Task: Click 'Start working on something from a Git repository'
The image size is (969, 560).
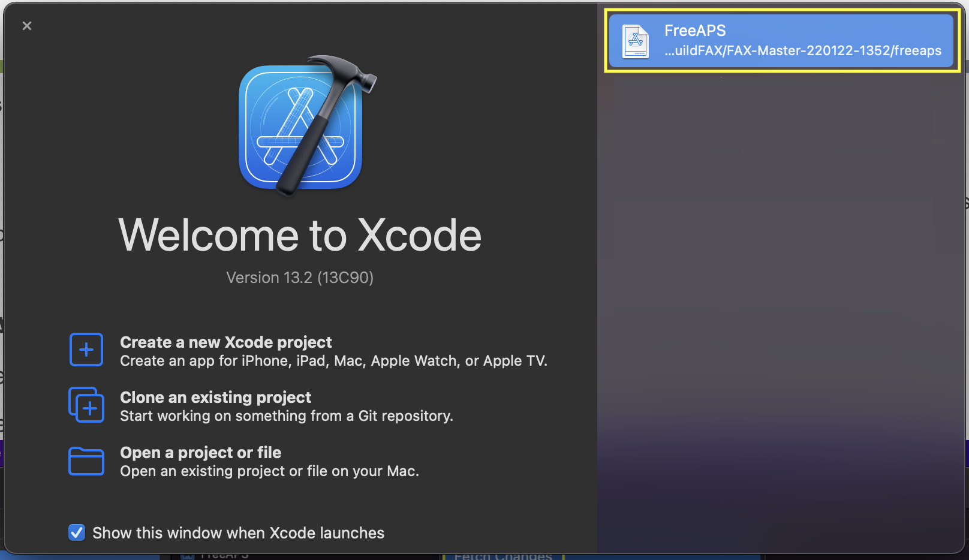Action: [287, 416]
